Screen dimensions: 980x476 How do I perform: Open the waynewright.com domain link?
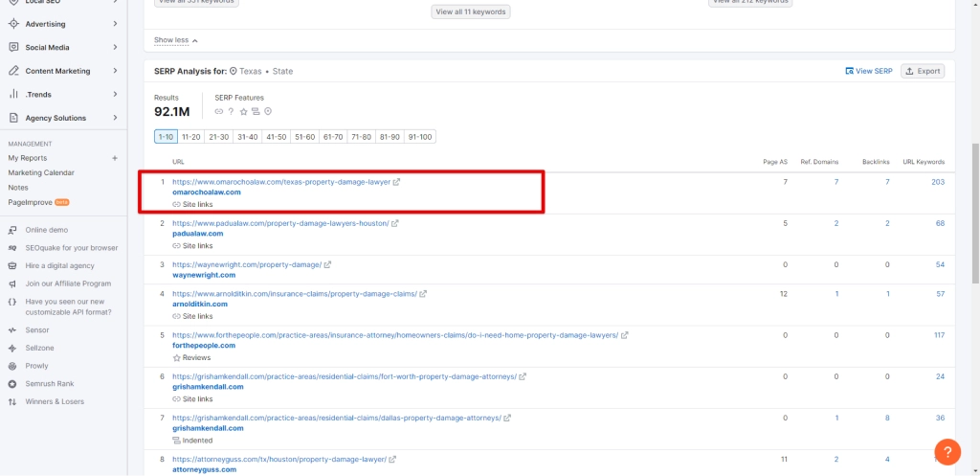click(x=204, y=275)
